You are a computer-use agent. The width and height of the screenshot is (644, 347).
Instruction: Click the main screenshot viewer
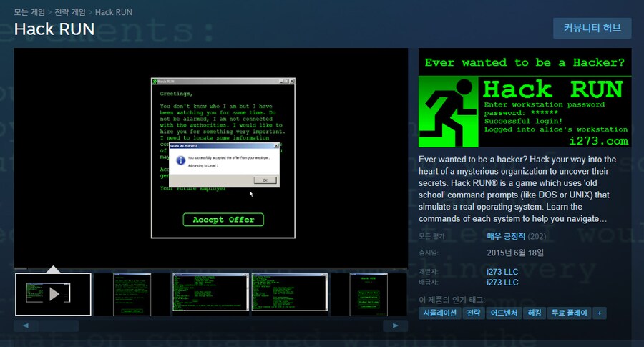coord(210,157)
